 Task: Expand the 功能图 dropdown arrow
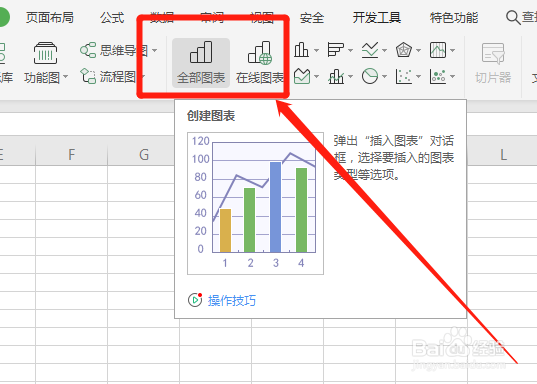pyautogui.click(x=65, y=77)
